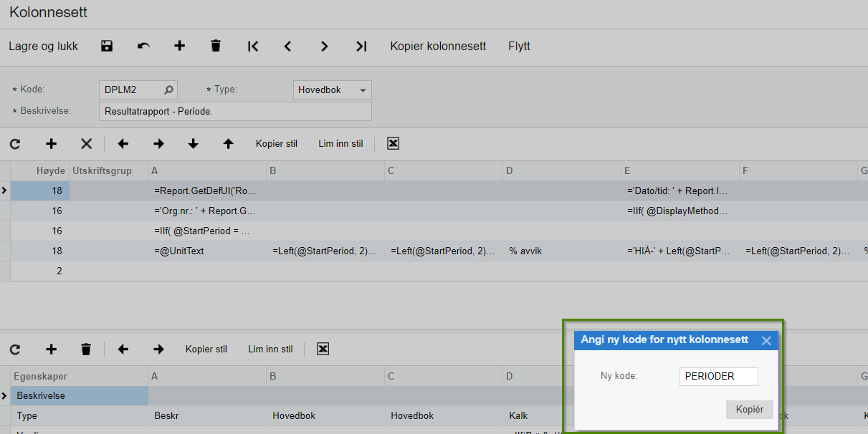Click trash icon in lower grid toolbar
This screenshot has height=434, width=868.
point(86,349)
